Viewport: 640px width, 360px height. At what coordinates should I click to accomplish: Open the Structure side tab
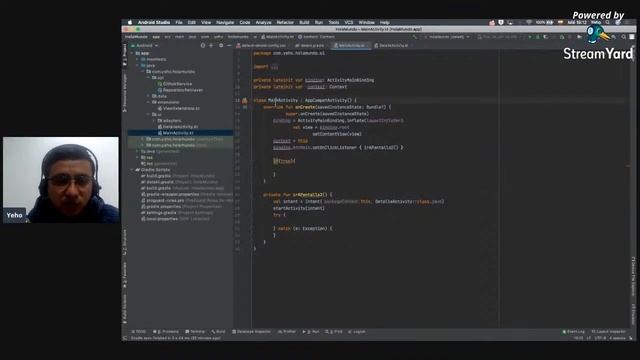click(x=124, y=242)
